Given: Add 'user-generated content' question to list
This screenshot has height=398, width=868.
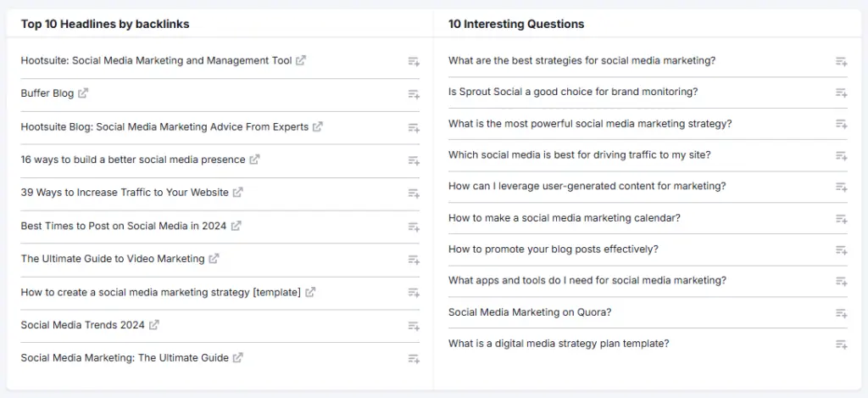Looking at the screenshot, I should click(x=841, y=188).
